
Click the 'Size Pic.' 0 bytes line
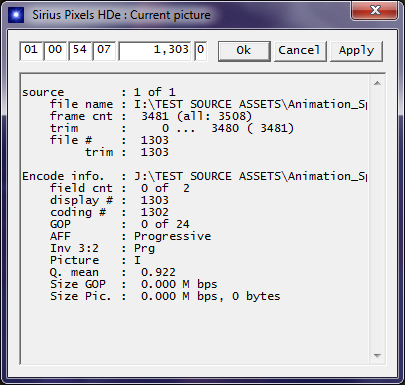coord(165,296)
